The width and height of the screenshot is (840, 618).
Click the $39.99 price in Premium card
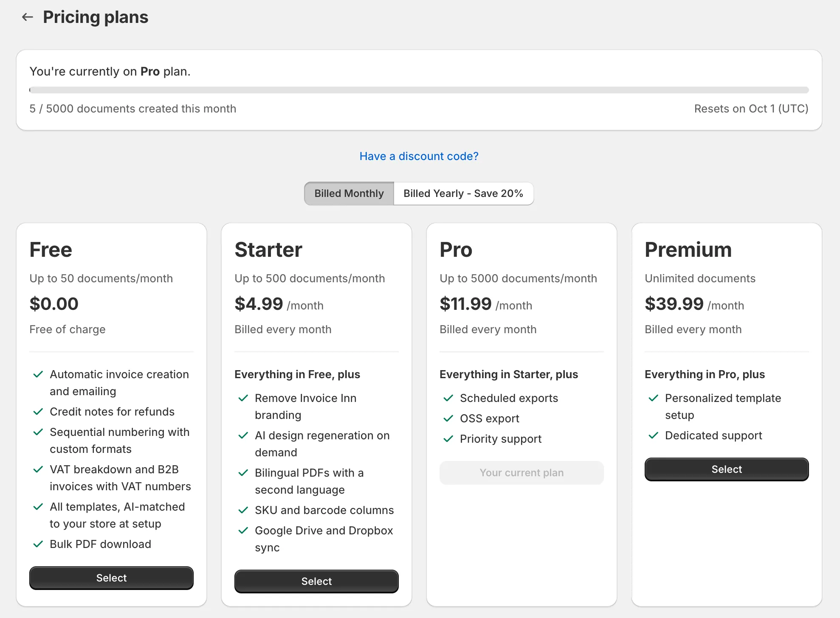click(x=674, y=304)
